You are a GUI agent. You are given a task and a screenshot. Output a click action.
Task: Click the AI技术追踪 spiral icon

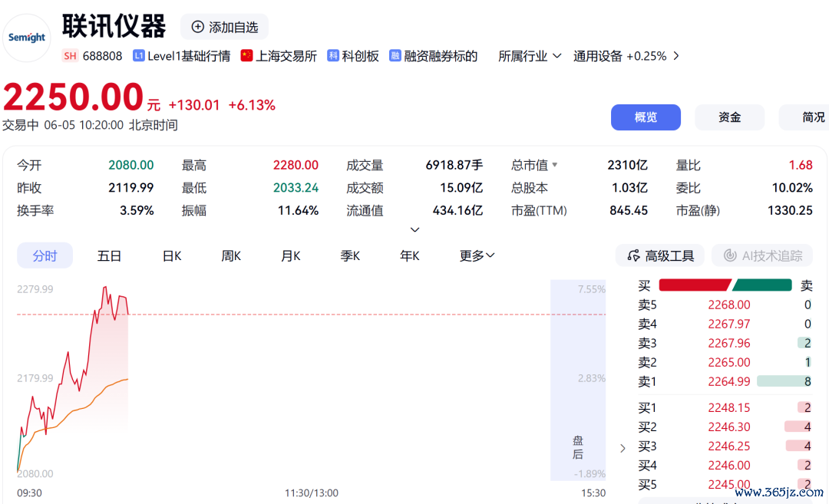click(x=730, y=255)
